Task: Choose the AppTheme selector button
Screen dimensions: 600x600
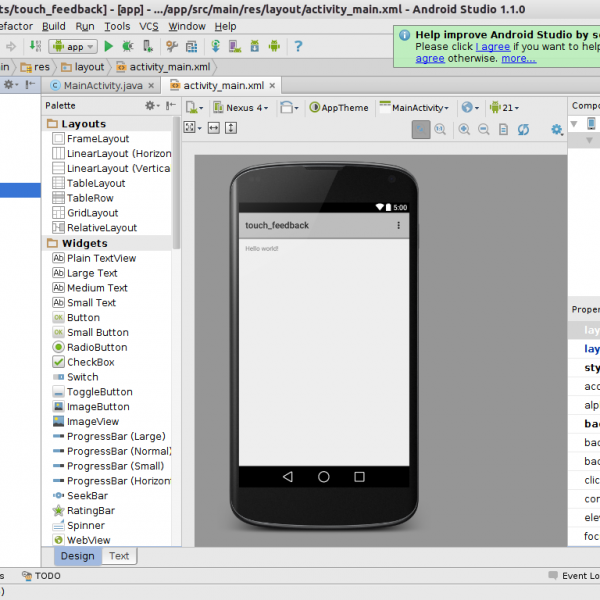Action: pyautogui.click(x=339, y=108)
